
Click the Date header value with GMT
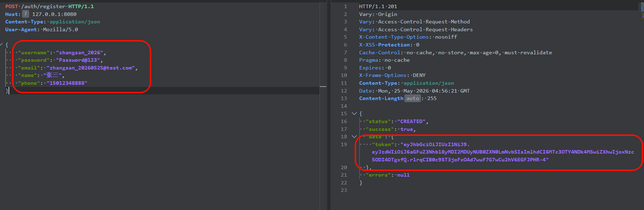click(424, 91)
